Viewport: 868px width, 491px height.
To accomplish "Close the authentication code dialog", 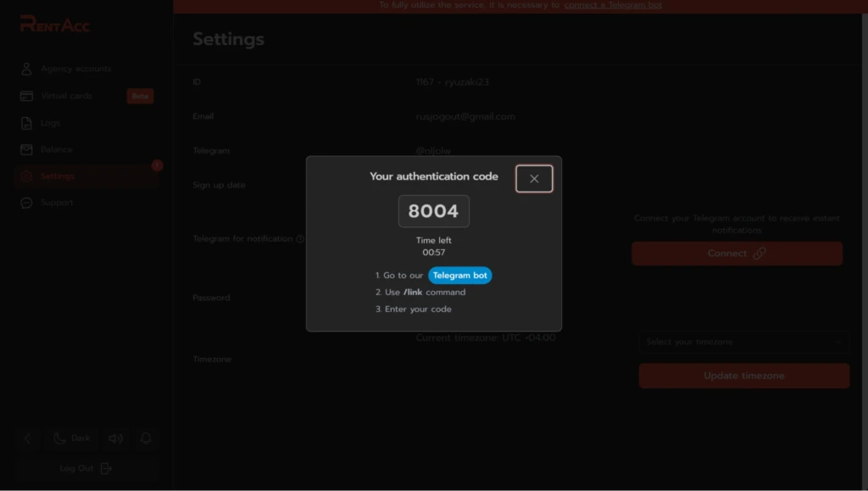I will click(x=534, y=179).
